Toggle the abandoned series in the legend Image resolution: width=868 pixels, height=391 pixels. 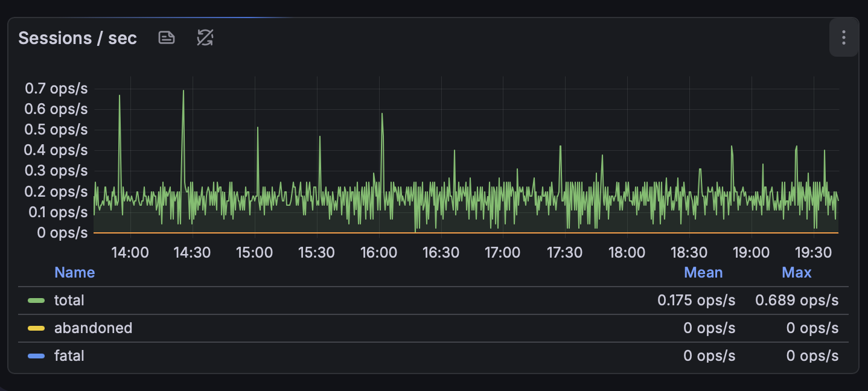(93, 328)
